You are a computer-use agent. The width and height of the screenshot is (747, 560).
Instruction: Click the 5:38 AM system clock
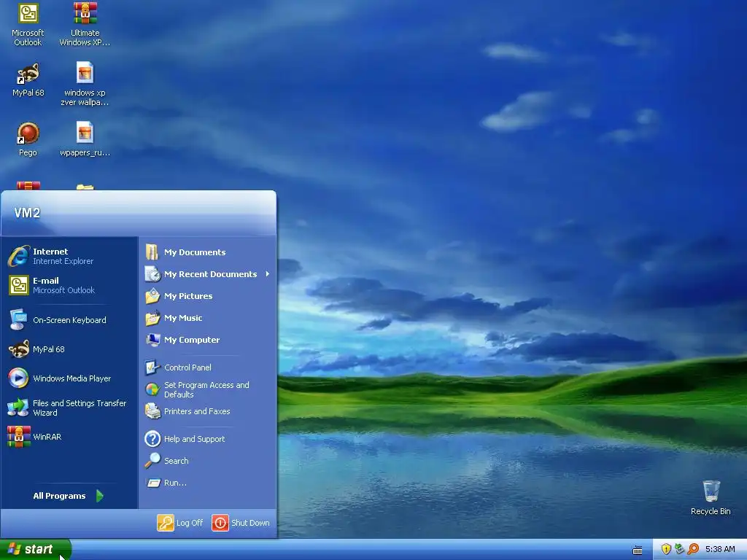(720, 549)
